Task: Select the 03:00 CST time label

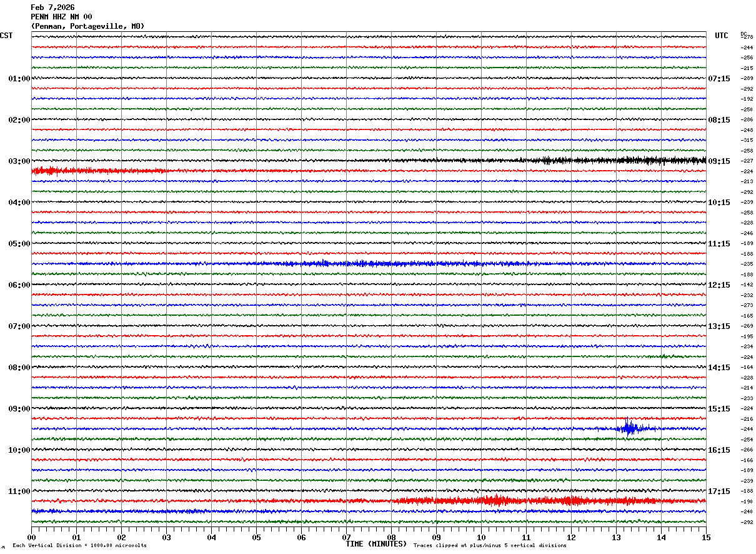Action: click(19, 161)
